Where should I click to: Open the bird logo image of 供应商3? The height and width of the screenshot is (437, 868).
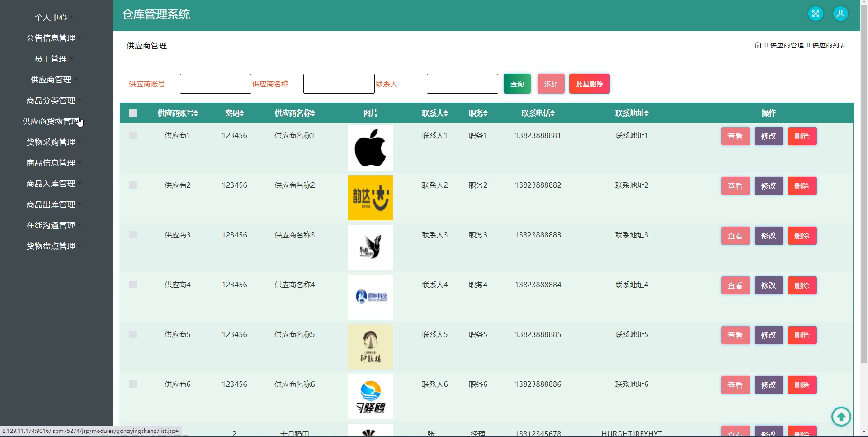[x=371, y=247]
